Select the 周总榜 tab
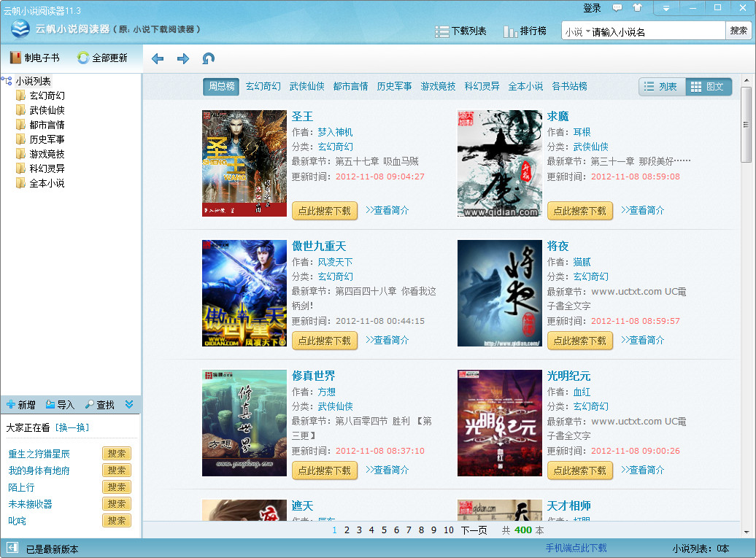This screenshot has height=558, width=756. click(x=221, y=87)
